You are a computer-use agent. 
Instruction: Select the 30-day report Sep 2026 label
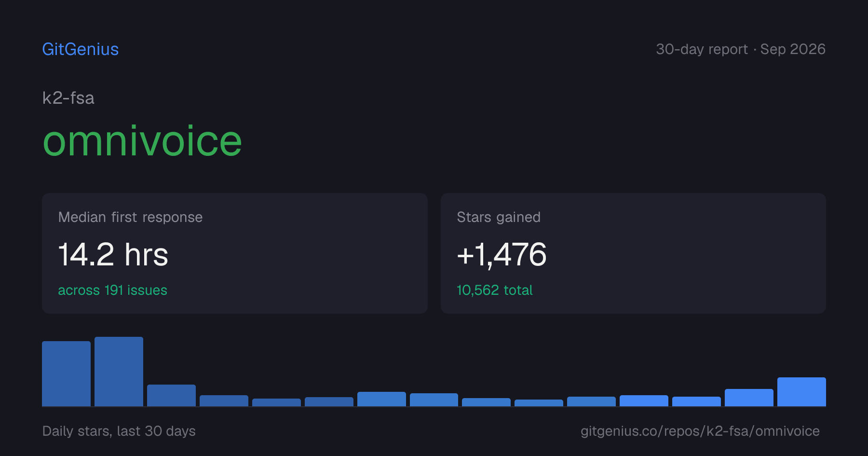[x=741, y=49]
